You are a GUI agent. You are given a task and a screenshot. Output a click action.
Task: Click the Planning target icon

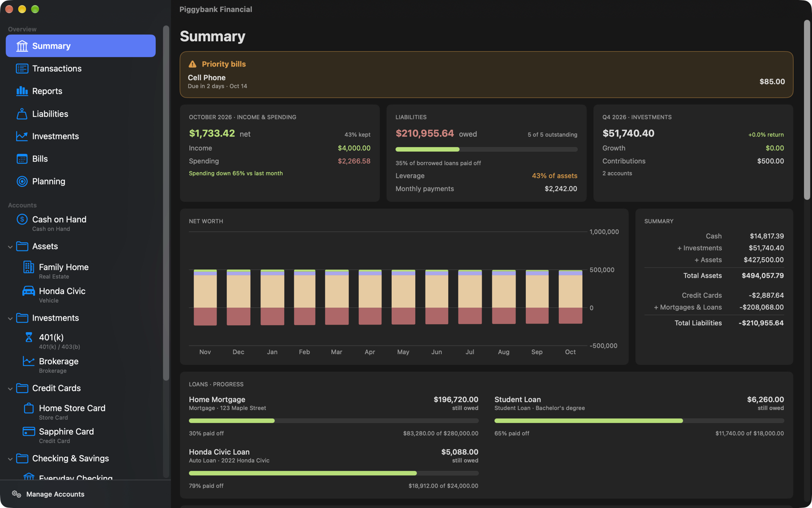click(22, 181)
